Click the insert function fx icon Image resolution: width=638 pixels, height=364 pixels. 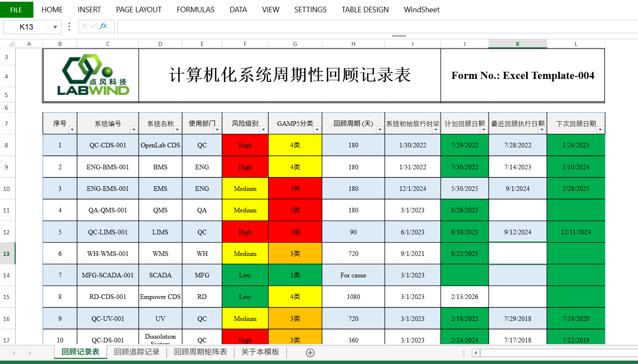(x=103, y=26)
